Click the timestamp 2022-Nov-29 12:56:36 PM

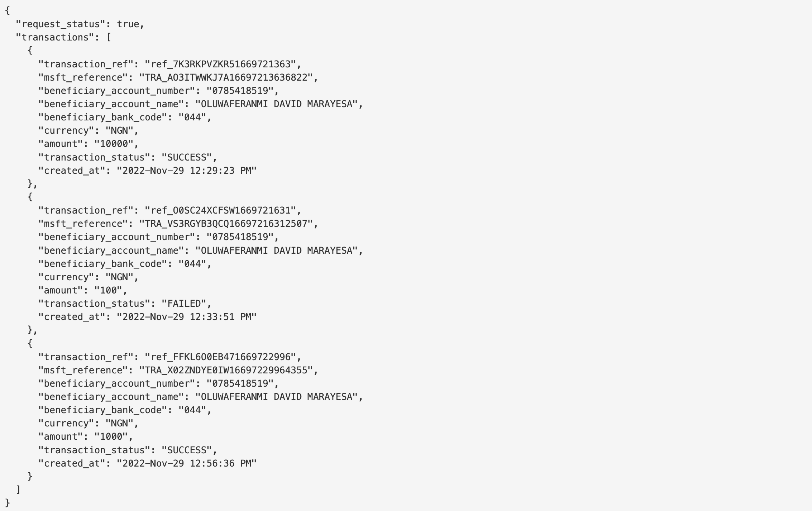pyautogui.click(x=187, y=463)
